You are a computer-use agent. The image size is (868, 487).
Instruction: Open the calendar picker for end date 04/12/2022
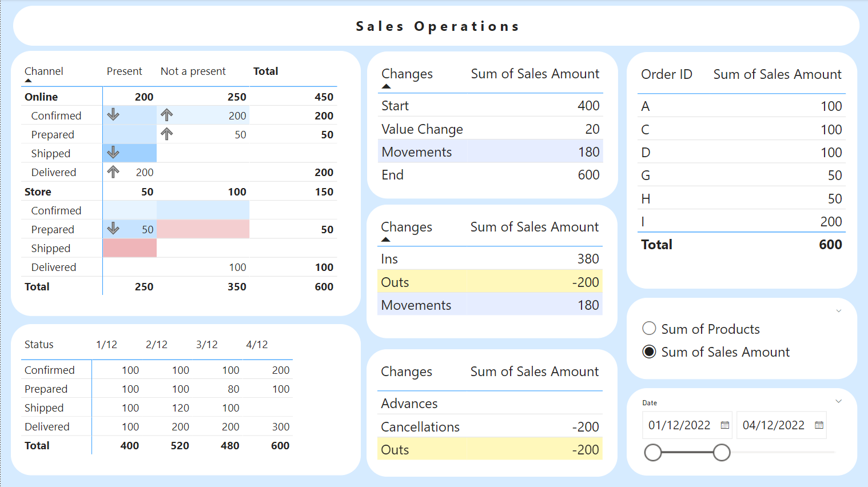(x=819, y=425)
